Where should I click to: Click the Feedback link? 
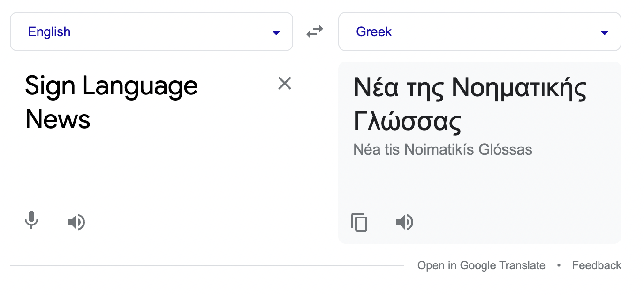click(596, 265)
